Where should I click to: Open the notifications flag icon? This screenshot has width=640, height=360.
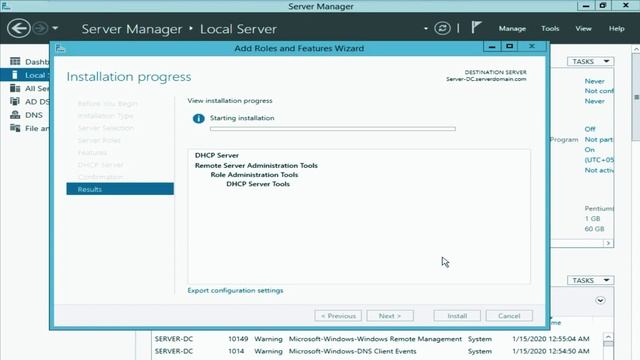click(476, 28)
